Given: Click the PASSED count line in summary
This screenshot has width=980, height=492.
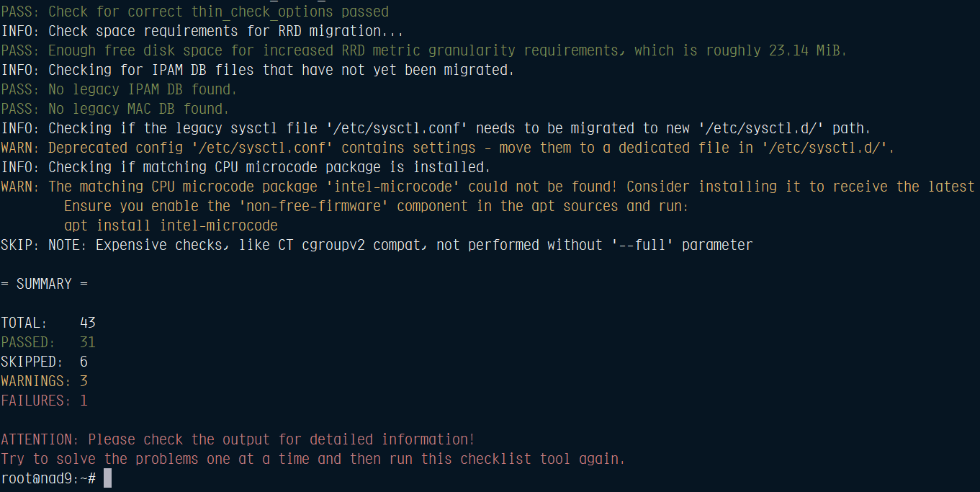Looking at the screenshot, I should [x=48, y=342].
